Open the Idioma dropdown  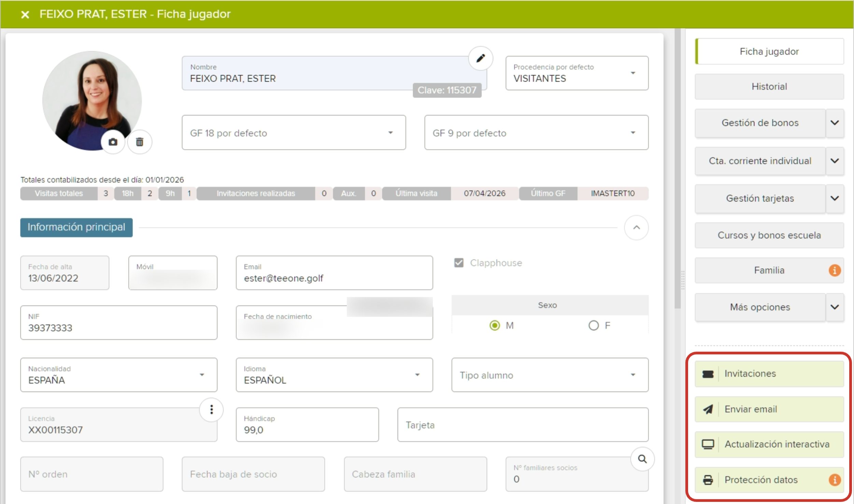click(x=334, y=375)
